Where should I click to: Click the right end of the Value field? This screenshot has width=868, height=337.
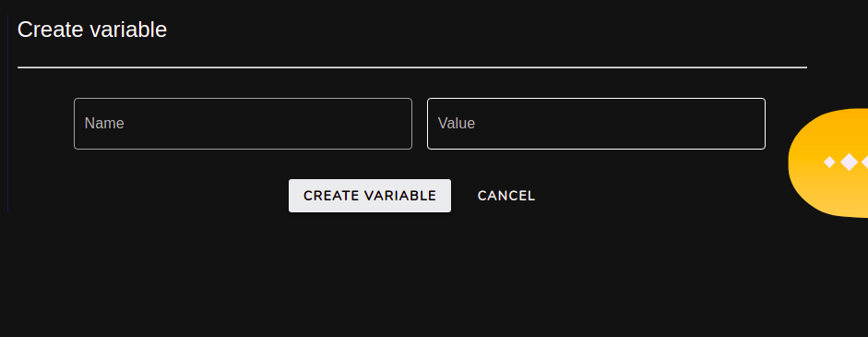755,124
